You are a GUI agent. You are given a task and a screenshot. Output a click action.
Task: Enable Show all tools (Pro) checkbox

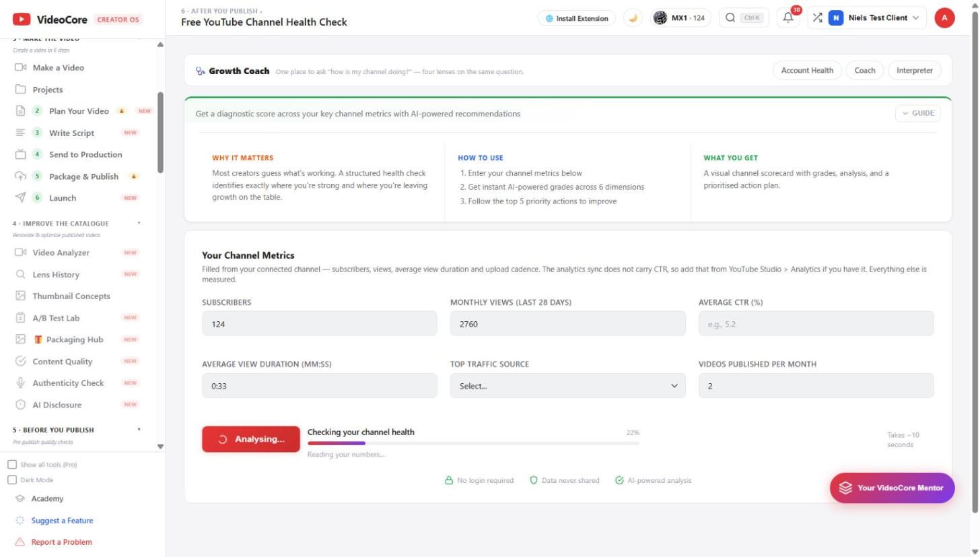click(x=12, y=465)
